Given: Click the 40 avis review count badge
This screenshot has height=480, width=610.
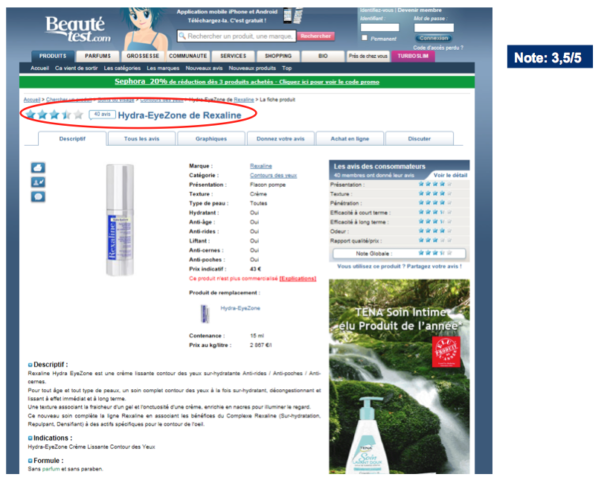Looking at the screenshot, I should pyautogui.click(x=102, y=114).
